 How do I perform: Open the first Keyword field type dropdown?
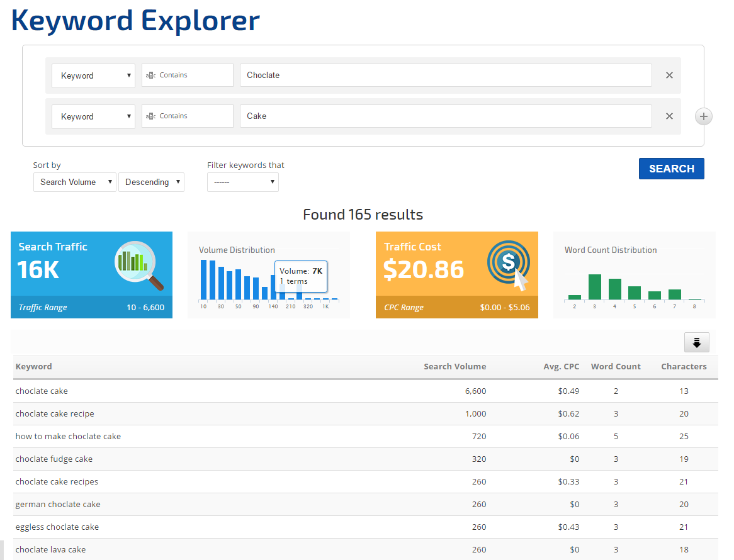click(x=93, y=76)
